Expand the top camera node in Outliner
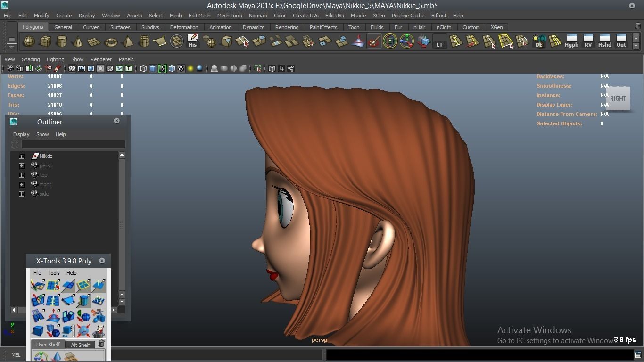Image resolution: width=644 pixels, height=362 pixels. (x=21, y=175)
